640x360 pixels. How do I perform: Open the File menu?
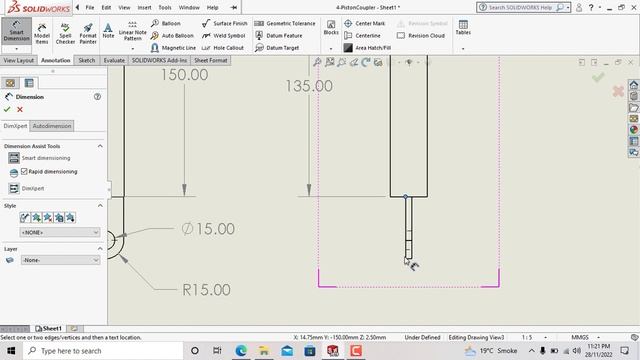point(90,7)
